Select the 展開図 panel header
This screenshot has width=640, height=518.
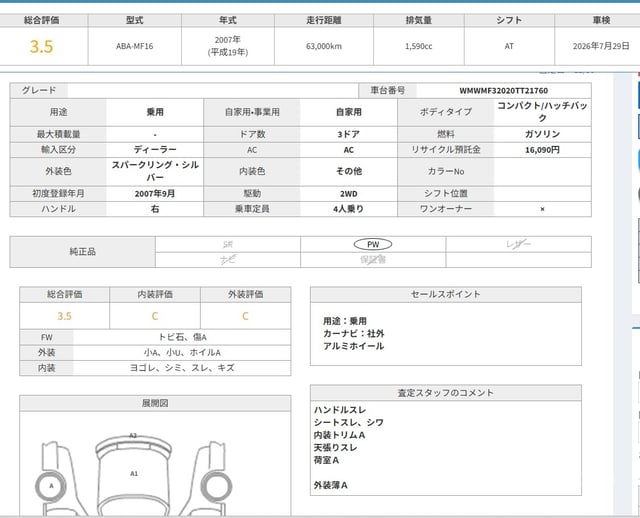(x=155, y=403)
